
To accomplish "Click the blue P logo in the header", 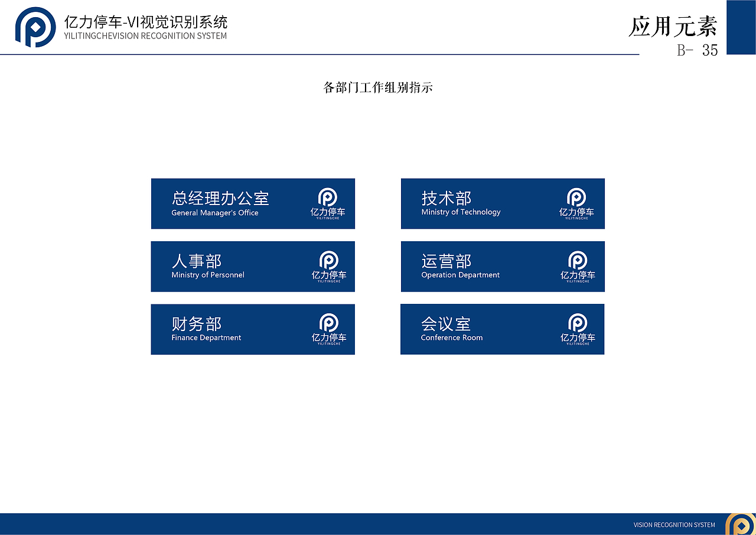I will click(x=35, y=27).
